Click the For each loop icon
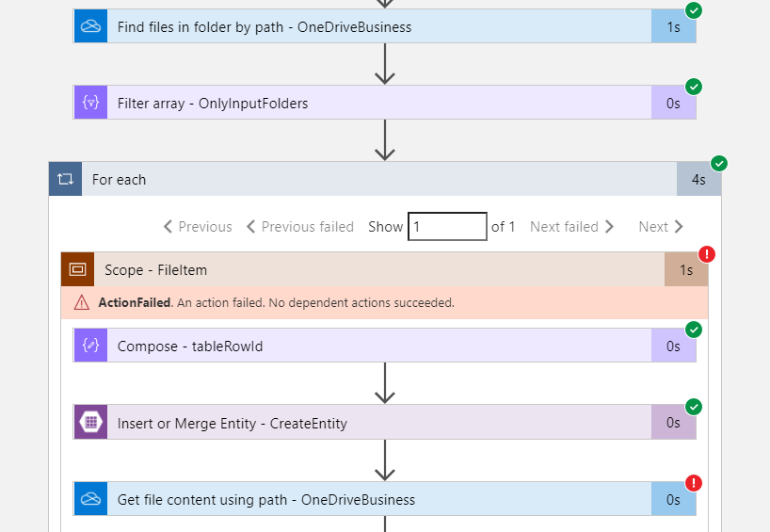This screenshot has height=532, width=770. tap(65, 179)
